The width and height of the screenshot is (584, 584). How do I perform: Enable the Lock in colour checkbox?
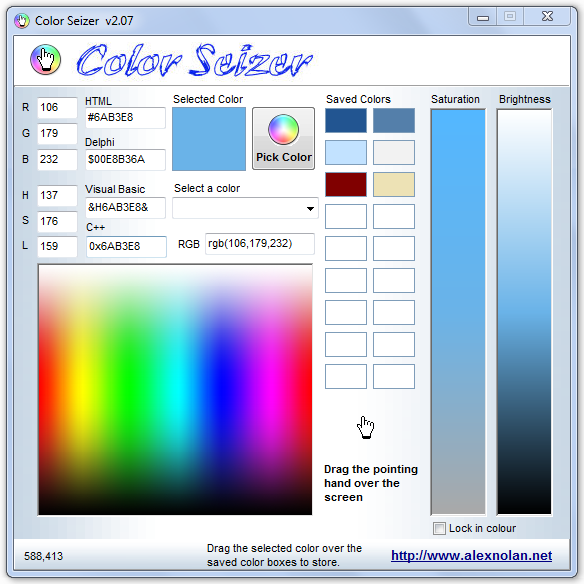tap(439, 528)
